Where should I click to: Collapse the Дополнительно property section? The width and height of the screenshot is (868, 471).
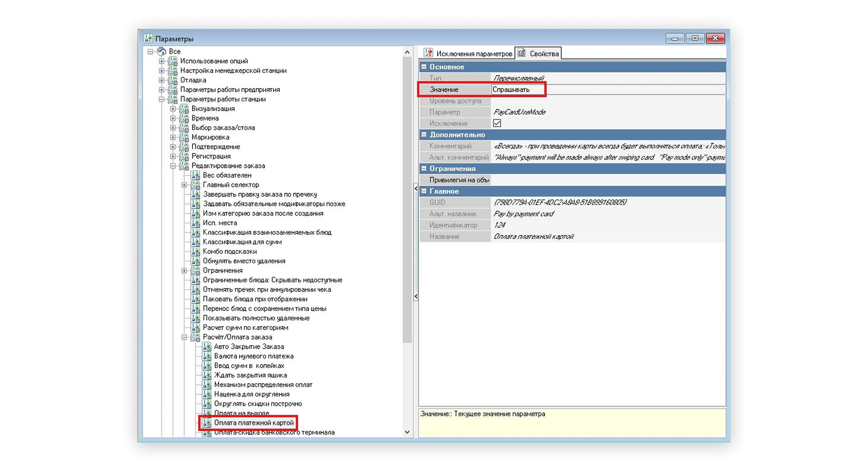click(424, 135)
